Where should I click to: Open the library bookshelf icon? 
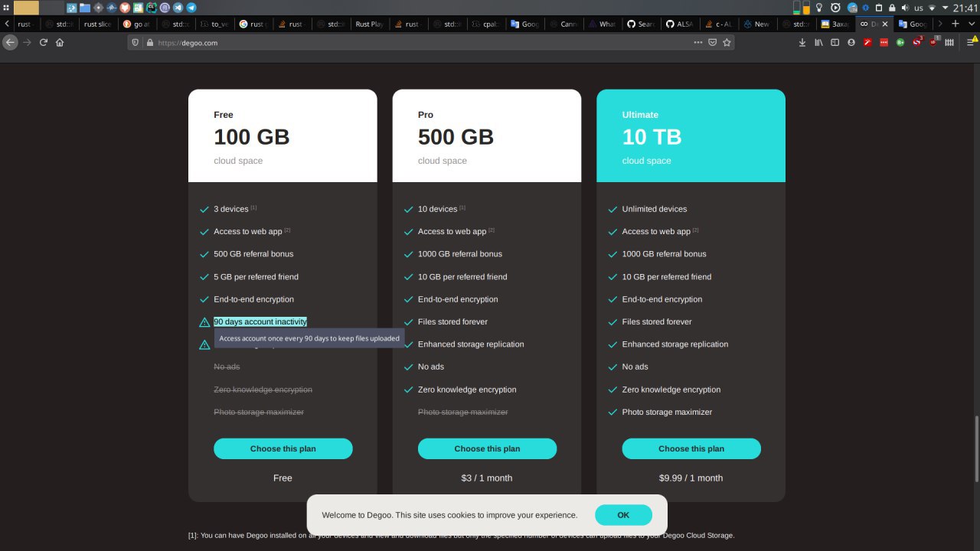tap(818, 43)
